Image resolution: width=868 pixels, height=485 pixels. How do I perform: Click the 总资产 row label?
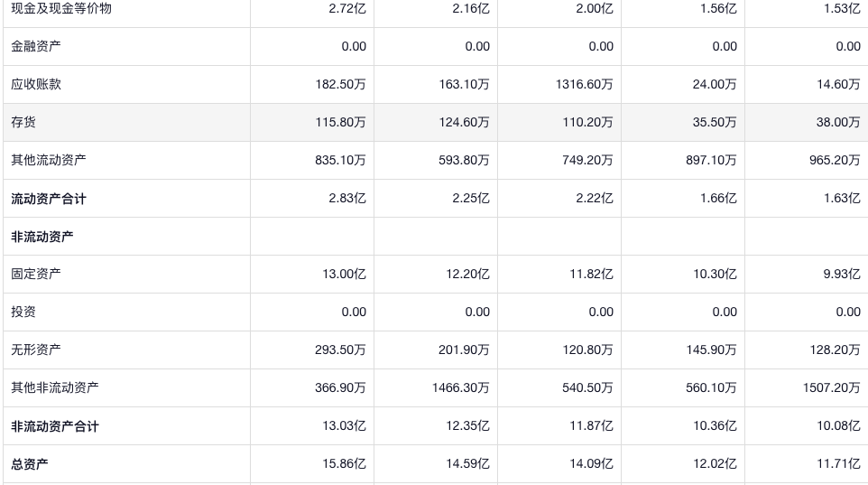click(x=30, y=464)
